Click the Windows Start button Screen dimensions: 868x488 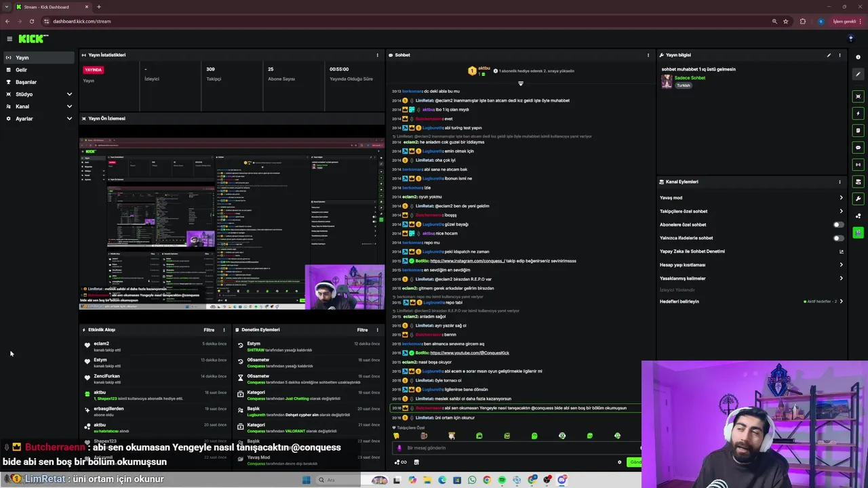pyautogui.click(x=306, y=480)
